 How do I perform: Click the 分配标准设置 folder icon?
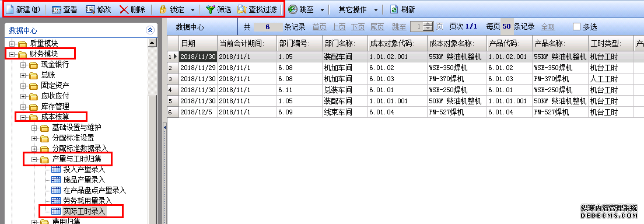click(x=45, y=138)
